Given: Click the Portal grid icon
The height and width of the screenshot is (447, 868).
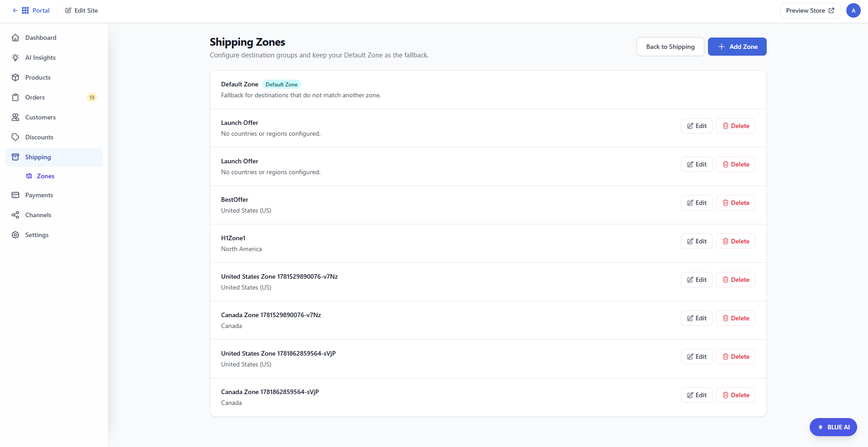Looking at the screenshot, I should (25, 10).
